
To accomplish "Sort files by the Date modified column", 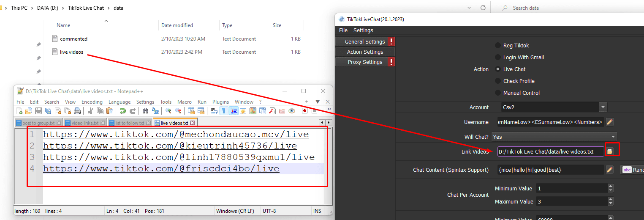I will tap(177, 25).
